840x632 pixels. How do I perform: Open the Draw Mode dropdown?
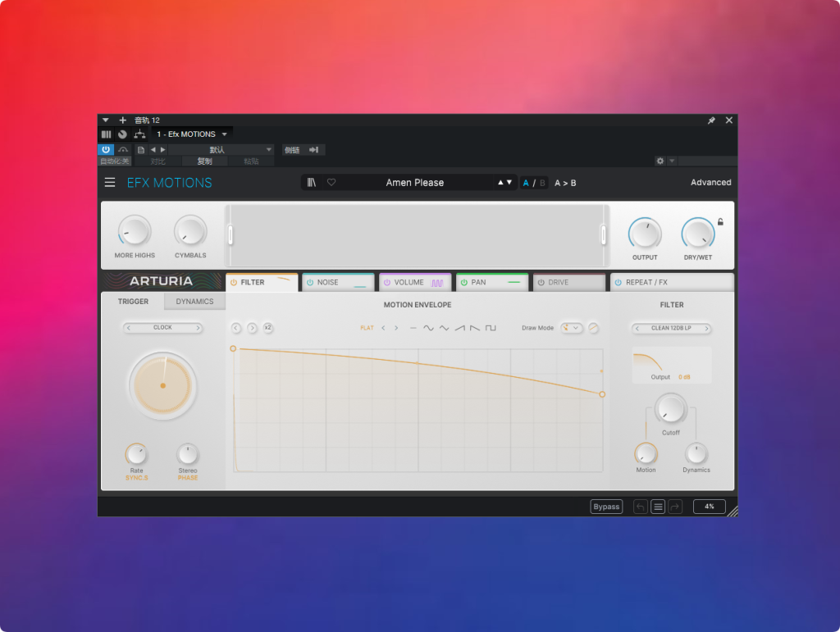(572, 328)
